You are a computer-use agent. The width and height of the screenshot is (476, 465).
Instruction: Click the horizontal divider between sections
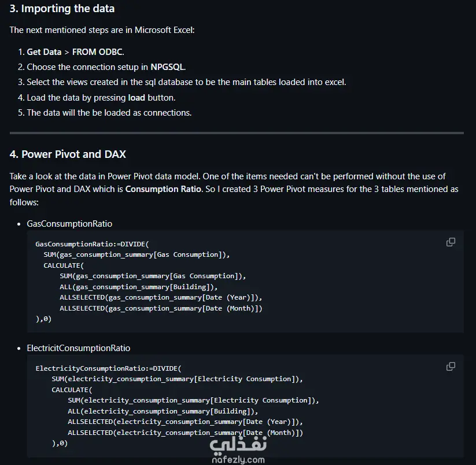(237, 133)
